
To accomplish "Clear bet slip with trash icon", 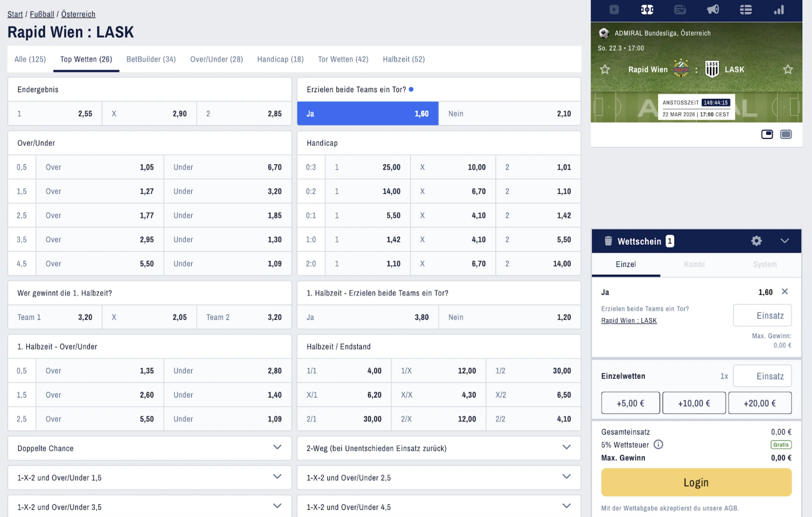I will coord(608,241).
